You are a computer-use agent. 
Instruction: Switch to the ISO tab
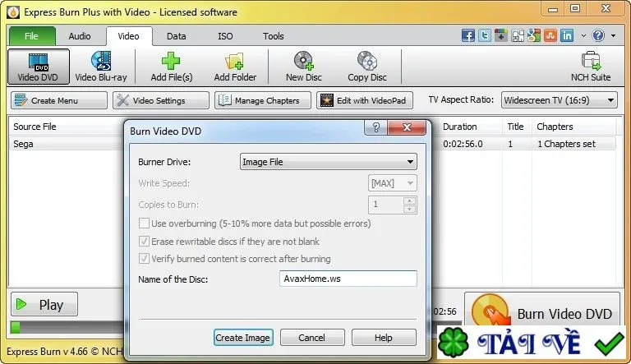point(225,36)
